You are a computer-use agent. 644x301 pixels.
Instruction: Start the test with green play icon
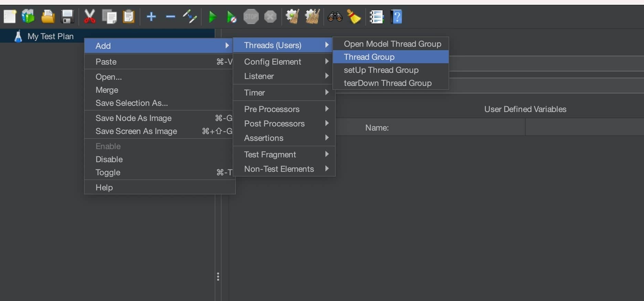[x=213, y=16]
